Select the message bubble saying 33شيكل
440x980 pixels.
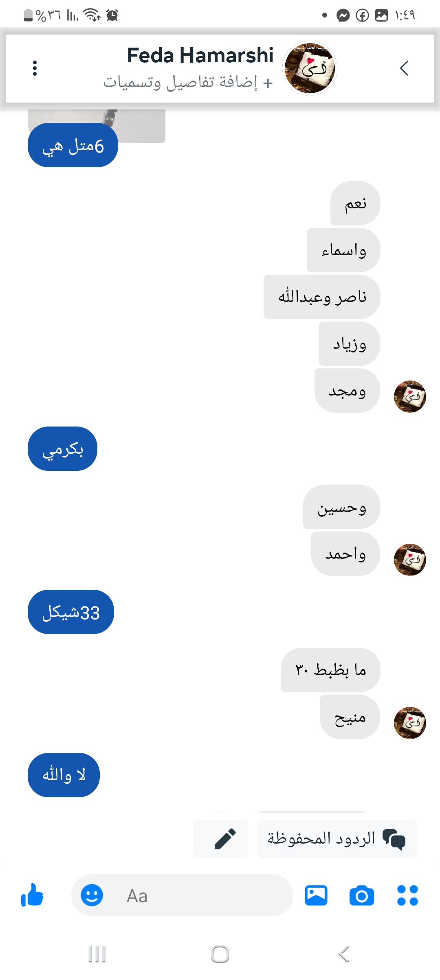tap(71, 612)
